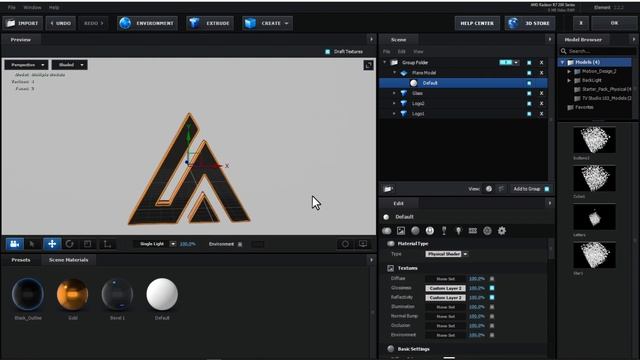Switch to the Scene Materials tab
The width and height of the screenshot is (640, 360).
[68, 260]
